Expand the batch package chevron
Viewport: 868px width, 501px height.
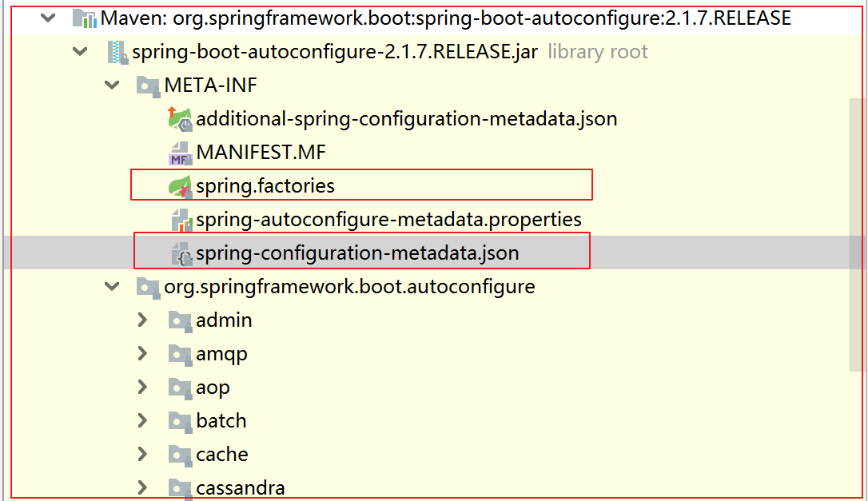143,421
